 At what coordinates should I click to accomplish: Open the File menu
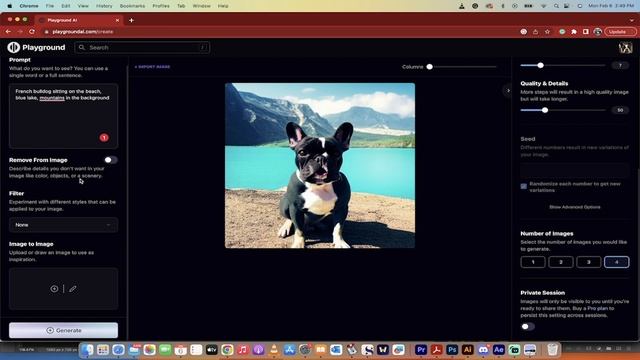point(50,6)
